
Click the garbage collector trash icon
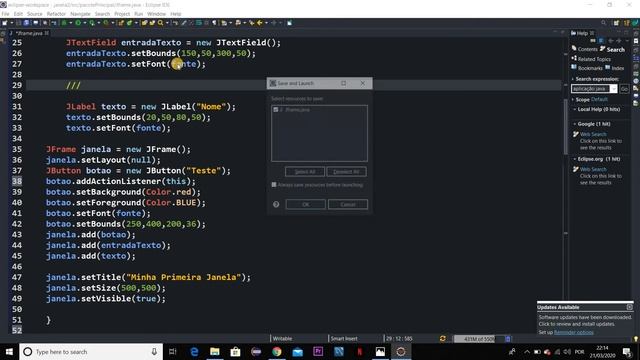point(508,339)
